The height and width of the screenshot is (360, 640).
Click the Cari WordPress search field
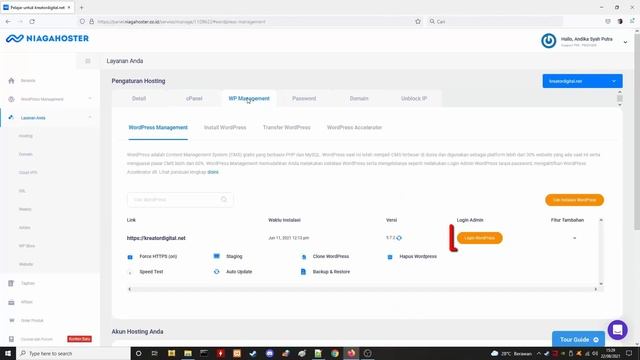tap(180, 200)
